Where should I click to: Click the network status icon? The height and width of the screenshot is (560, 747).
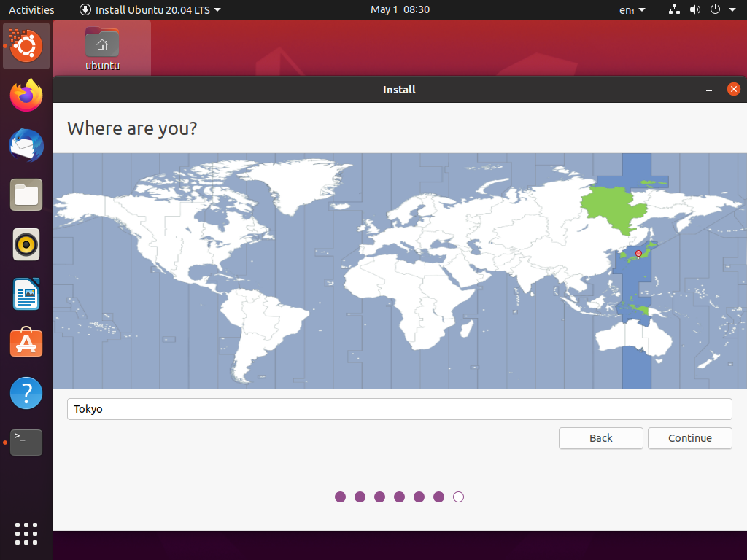pyautogui.click(x=674, y=9)
